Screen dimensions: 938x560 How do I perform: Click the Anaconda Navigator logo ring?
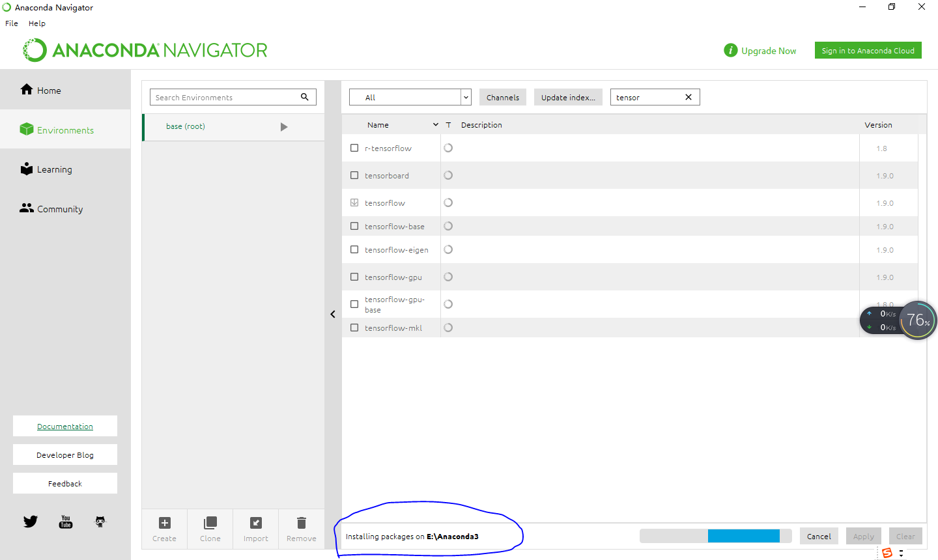tap(35, 50)
